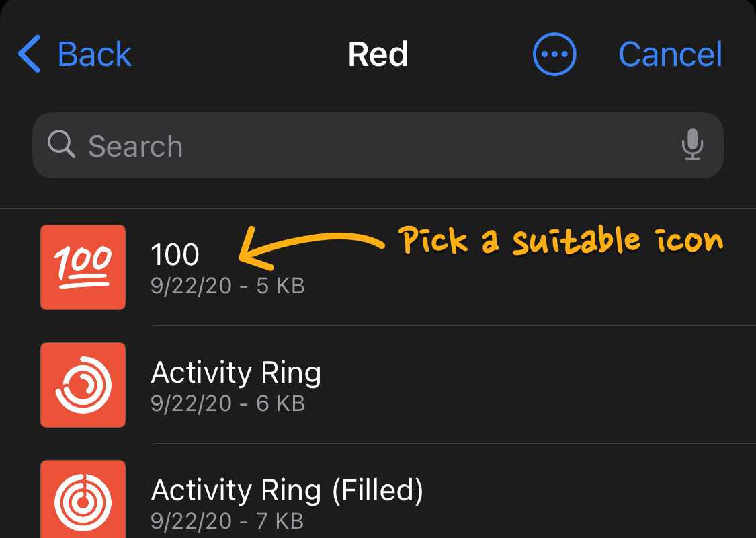Start dictation with the microphone icon
Image resolution: width=756 pixels, height=538 pixels.
[x=692, y=145]
